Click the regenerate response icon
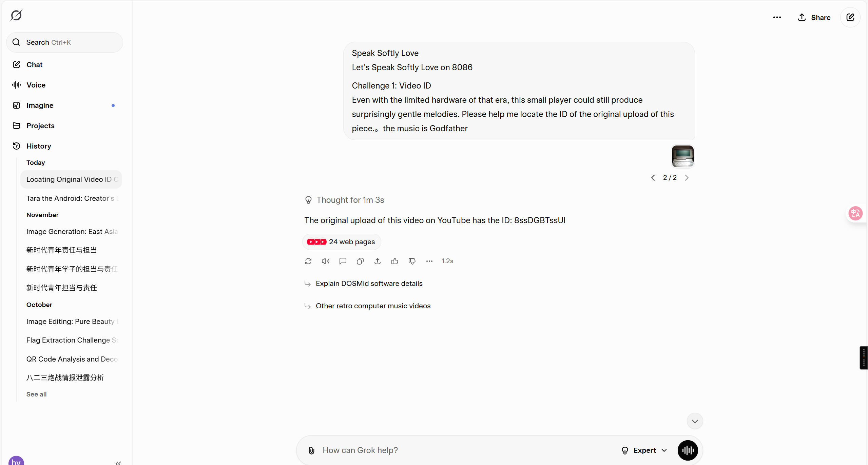The width and height of the screenshot is (868, 465). [308, 261]
